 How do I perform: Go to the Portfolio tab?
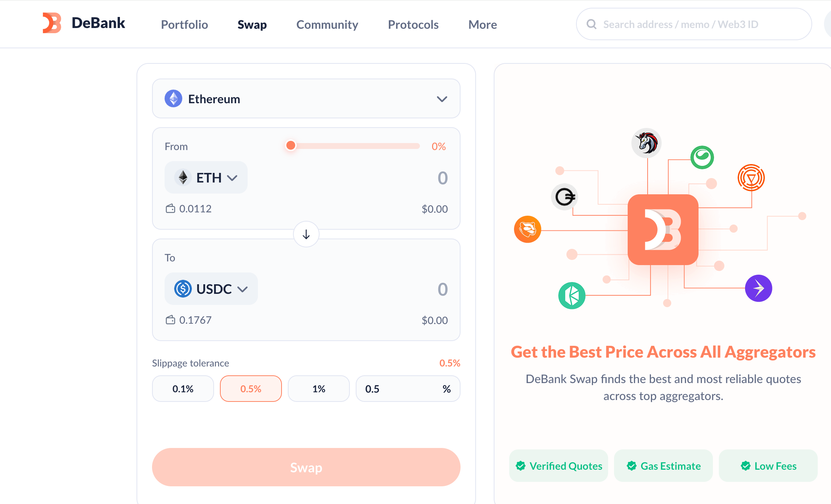click(184, 24)
